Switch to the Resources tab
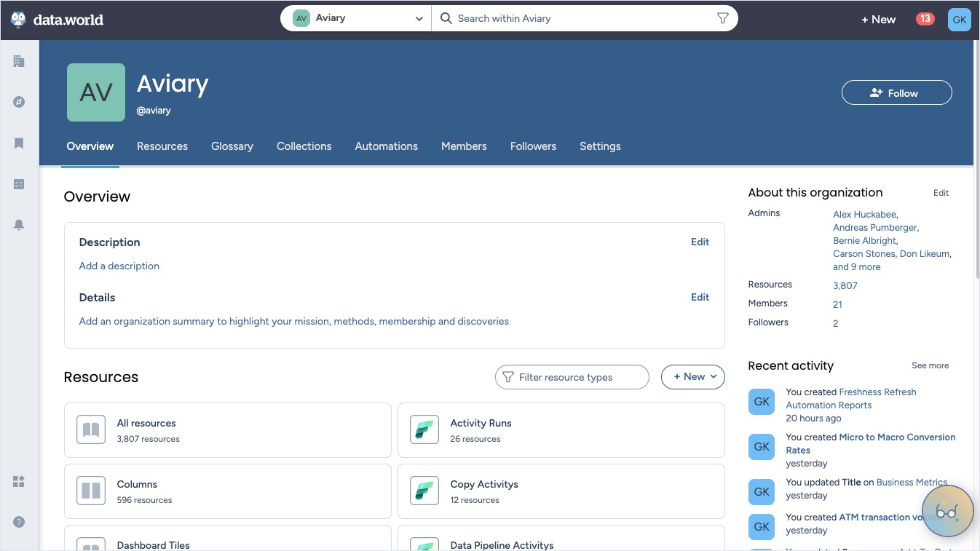The image size is (980, 551). click(x=162, y=146)
